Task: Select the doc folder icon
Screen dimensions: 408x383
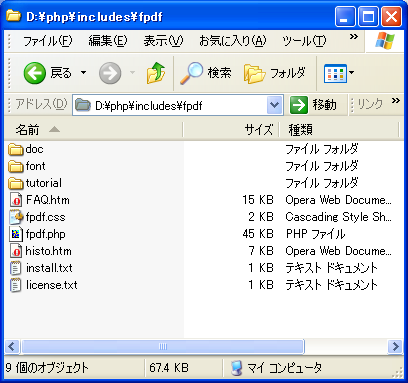Action: (x=16, y=149)
